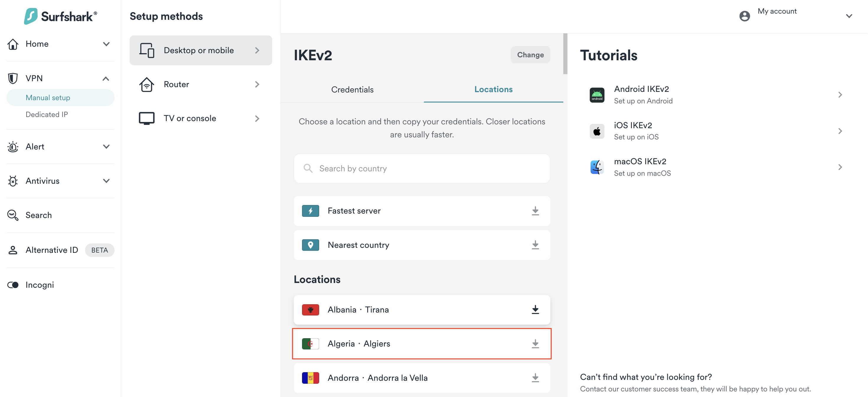This screenshot has width=868, height=397.
Task: Select Manual setup in the sidebar
Action: tap(60, 97)
